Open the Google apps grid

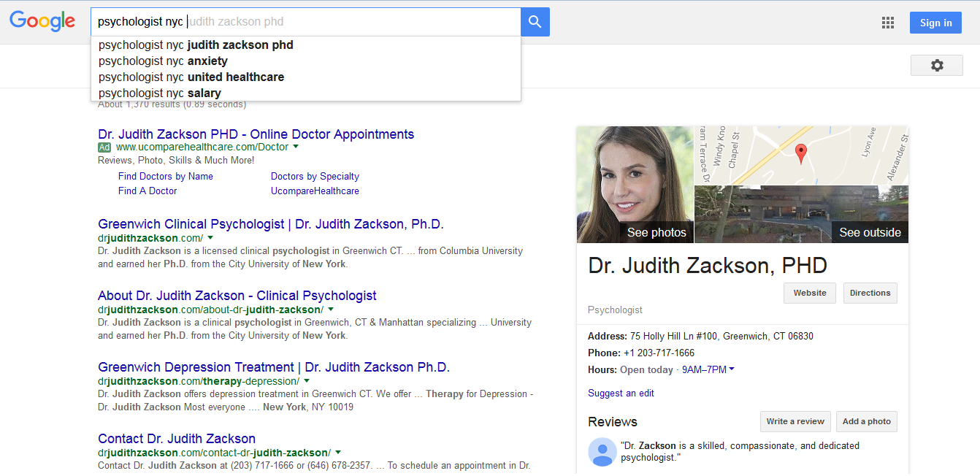click(888, 23)
